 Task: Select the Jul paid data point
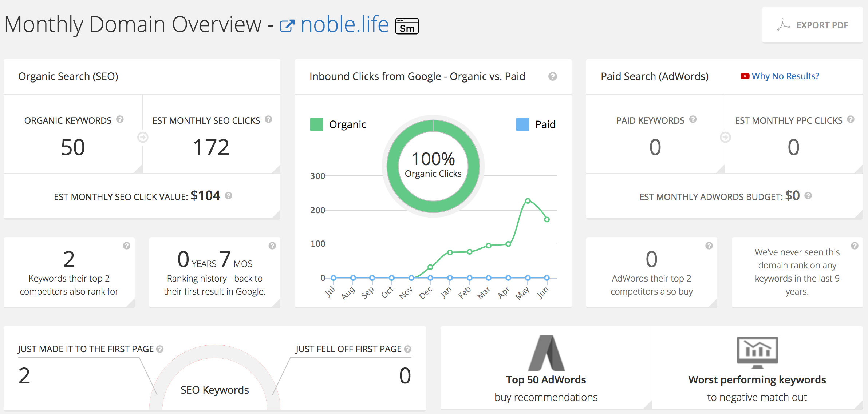(x=334, y=278)
